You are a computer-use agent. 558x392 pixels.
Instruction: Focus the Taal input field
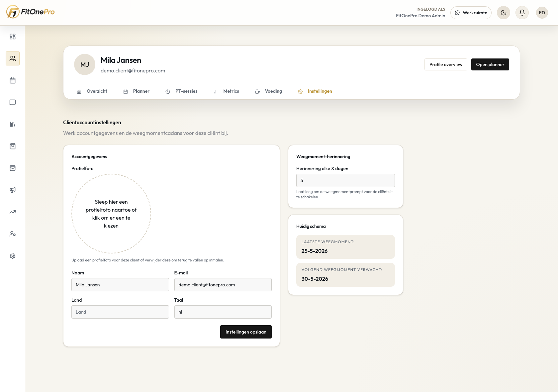coord(223,312)
